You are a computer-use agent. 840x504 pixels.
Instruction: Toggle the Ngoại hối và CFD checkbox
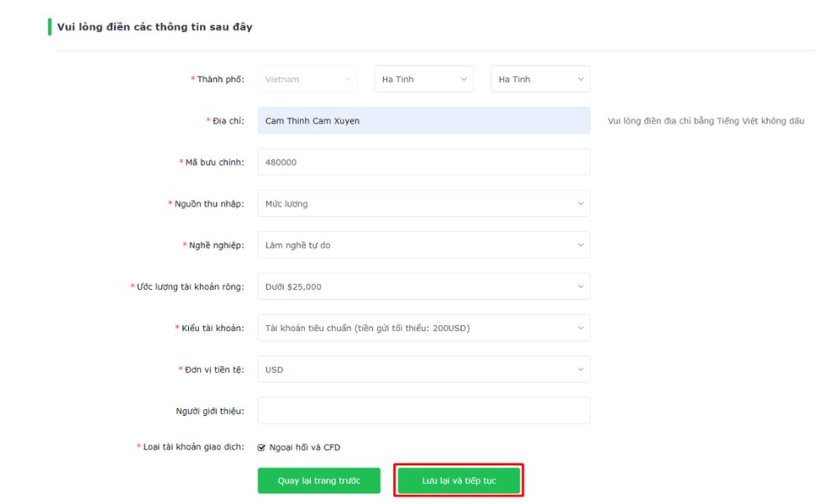(262, 448)
